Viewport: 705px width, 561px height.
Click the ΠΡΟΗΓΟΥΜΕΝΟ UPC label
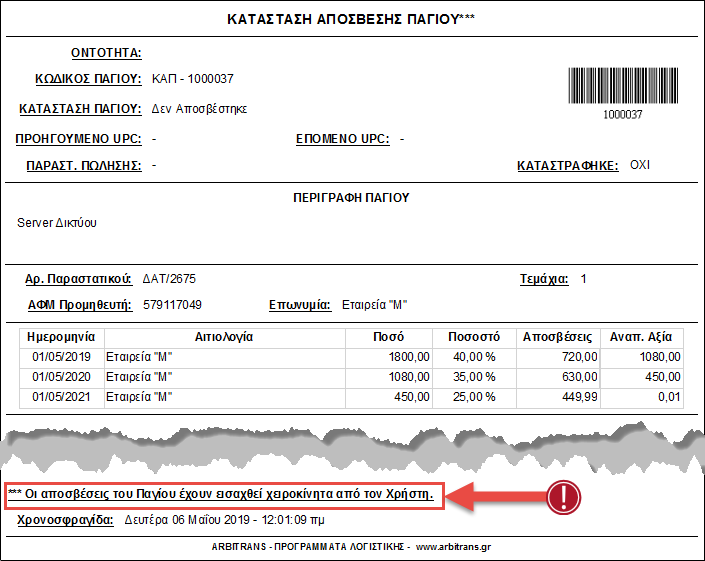coord(78,139)
